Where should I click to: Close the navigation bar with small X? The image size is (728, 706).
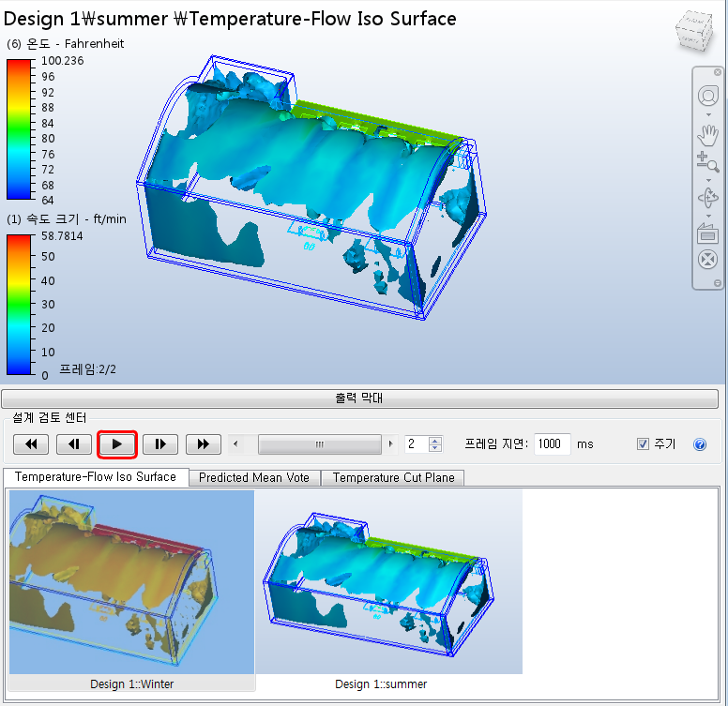tap(718, 72)
